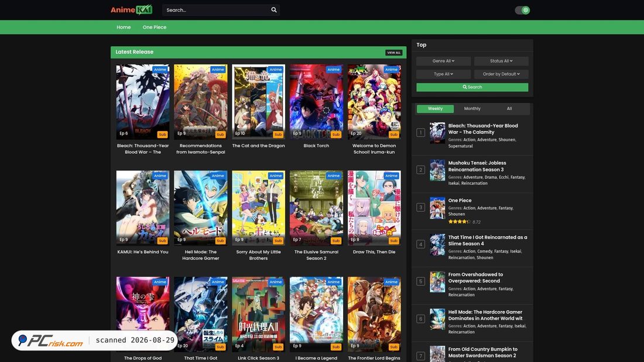The height and width of the screenshot is (362, 644).
Task: Select the Monthly tab
Action: 472,109
